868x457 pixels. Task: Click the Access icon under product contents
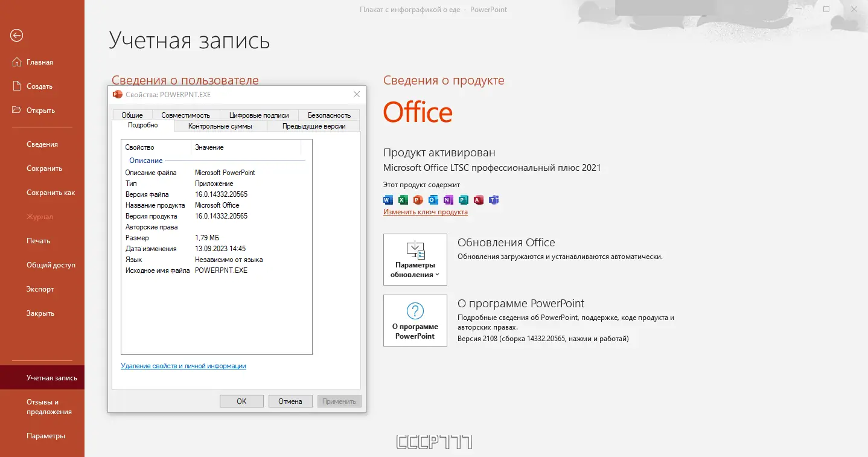(479, 200)
